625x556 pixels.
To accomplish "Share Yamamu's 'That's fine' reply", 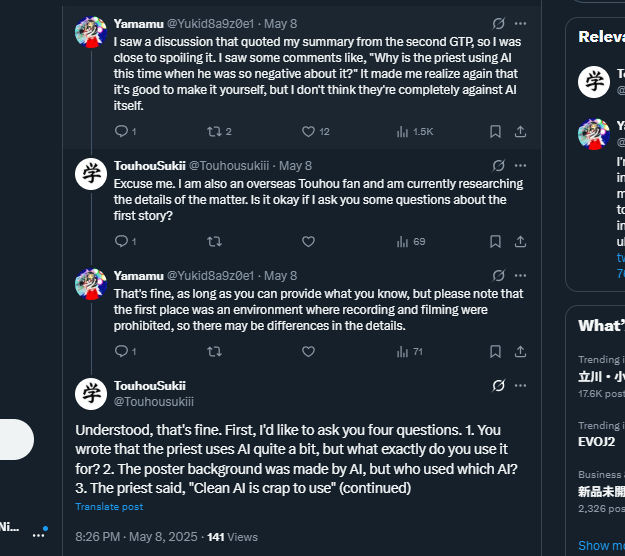I will (520, 351).
